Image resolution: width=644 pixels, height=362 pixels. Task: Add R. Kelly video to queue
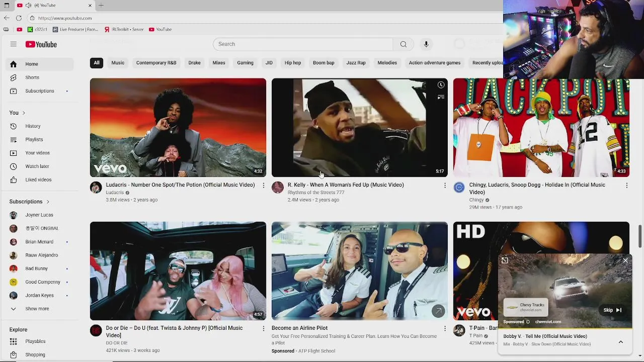[x=441, y=97]
